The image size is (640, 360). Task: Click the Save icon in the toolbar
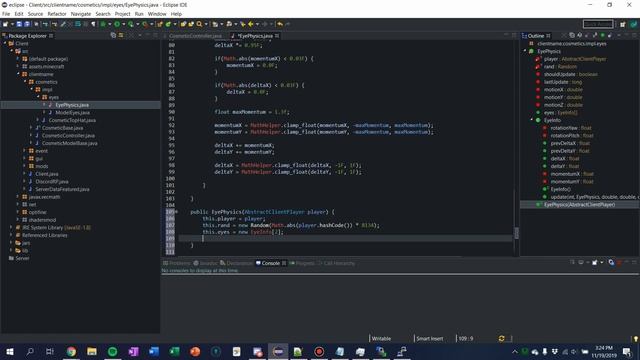(19, 24)
